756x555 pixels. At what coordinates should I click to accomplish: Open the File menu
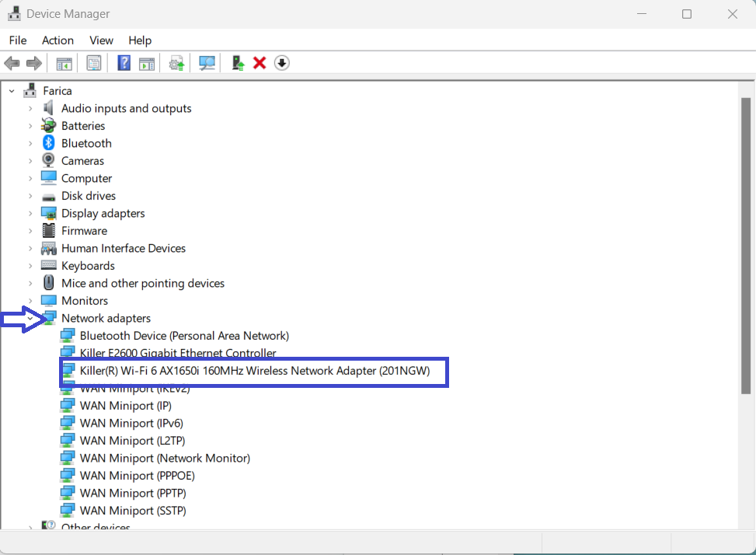coord(17,40)
